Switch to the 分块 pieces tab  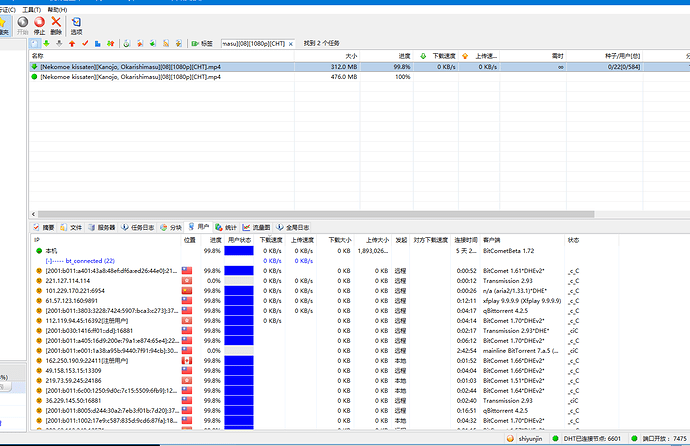coord(171,227)
